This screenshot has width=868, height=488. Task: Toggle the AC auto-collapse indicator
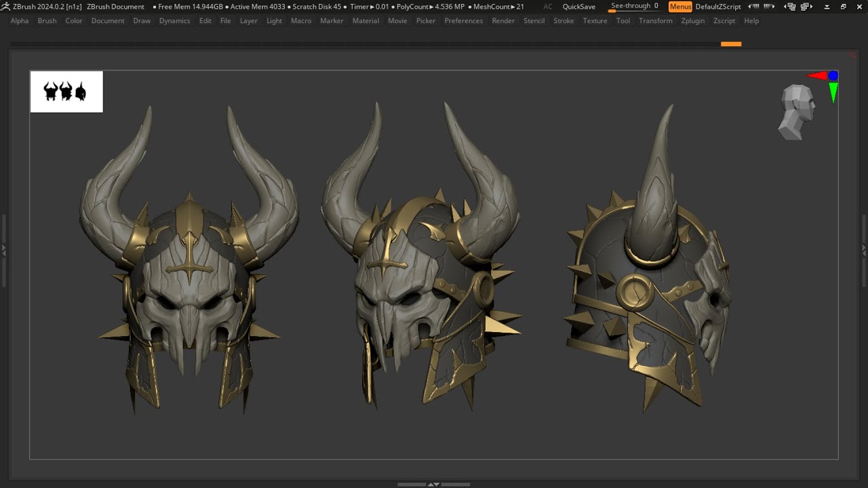(548, 7)
